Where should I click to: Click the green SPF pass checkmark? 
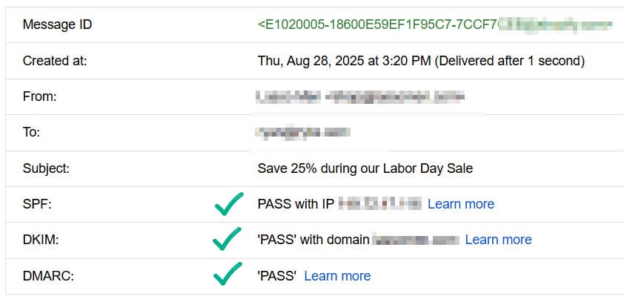click(x=229, y=203)
